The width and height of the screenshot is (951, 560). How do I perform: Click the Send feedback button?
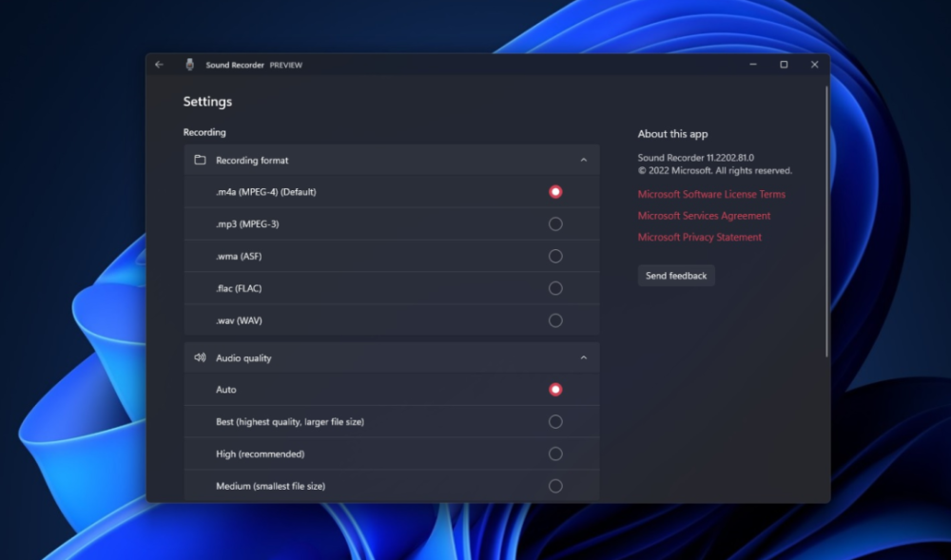click(676, 276)
